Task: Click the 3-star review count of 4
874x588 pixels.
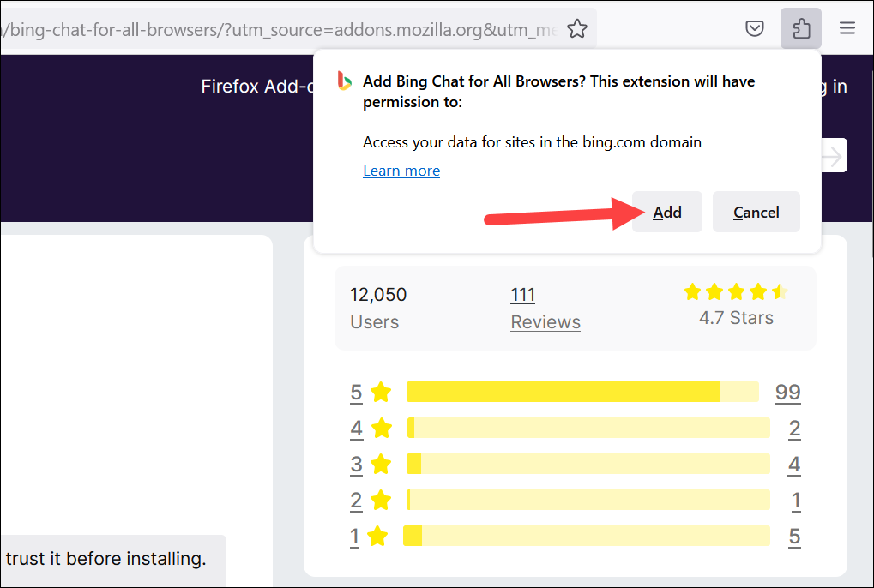Action: pos(793,464)
